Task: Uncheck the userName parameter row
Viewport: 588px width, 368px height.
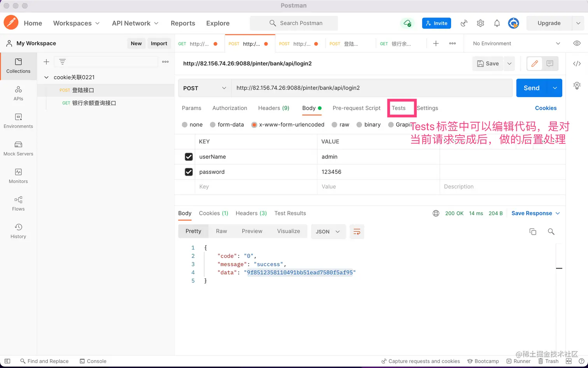Action: [x=189, y=157]
